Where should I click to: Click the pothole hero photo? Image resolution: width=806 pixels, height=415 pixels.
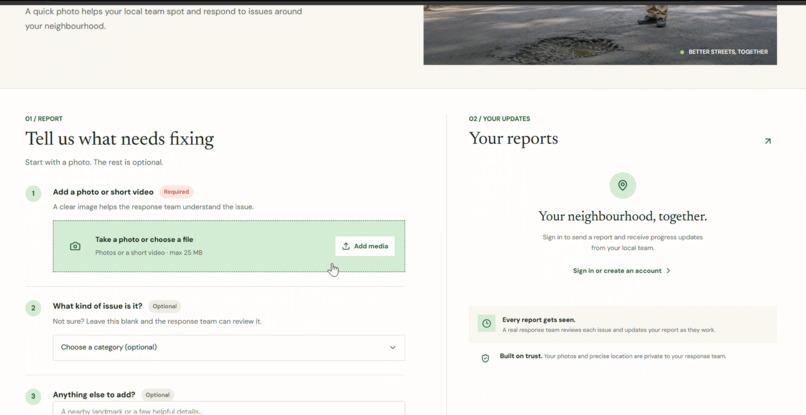click(x=600, y=35)
